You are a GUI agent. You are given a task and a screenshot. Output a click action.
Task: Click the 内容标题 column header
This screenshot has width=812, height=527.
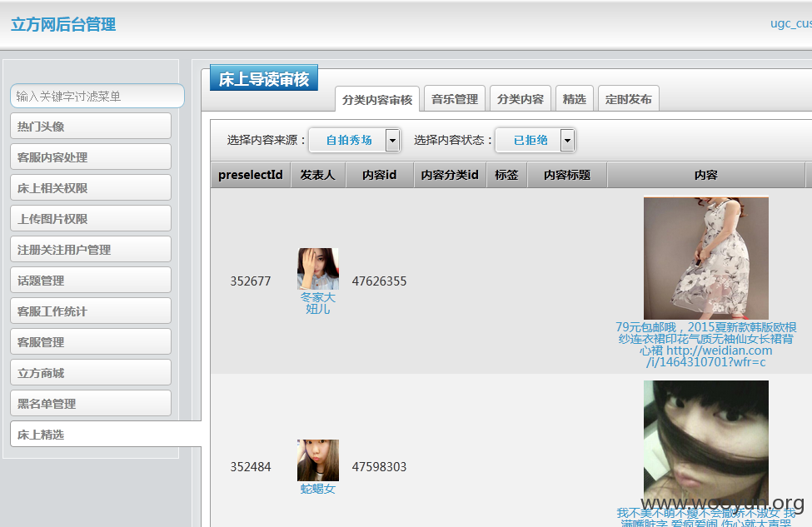click(567, 175)
